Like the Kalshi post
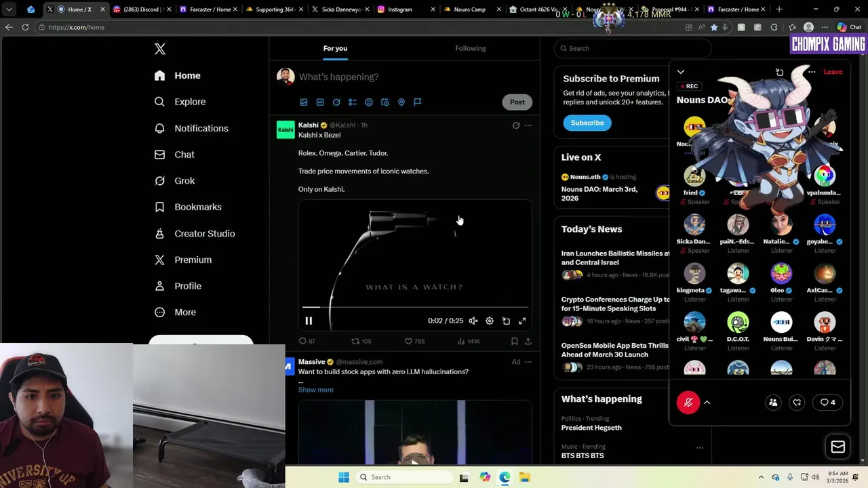 point(414,342)
